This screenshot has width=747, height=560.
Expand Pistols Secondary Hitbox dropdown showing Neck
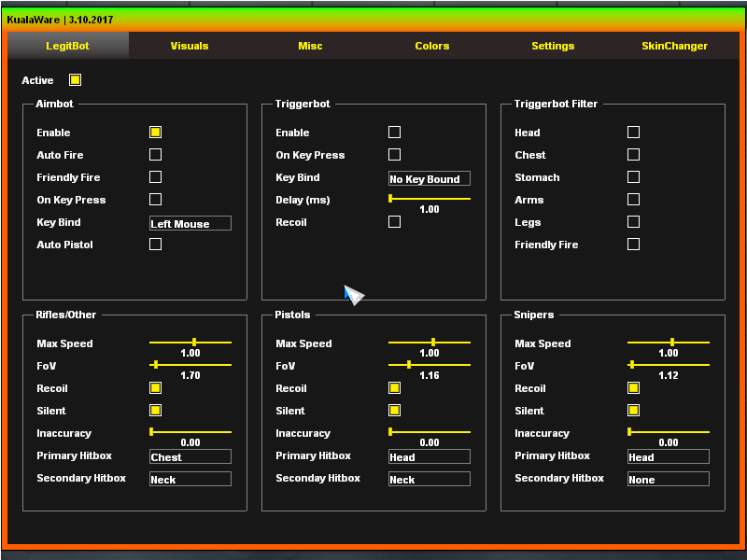coord(430,480)
